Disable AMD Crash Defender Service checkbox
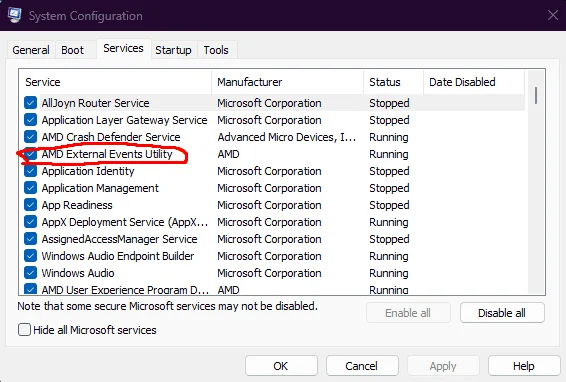 pyautogui.click(x=31, y=137)
